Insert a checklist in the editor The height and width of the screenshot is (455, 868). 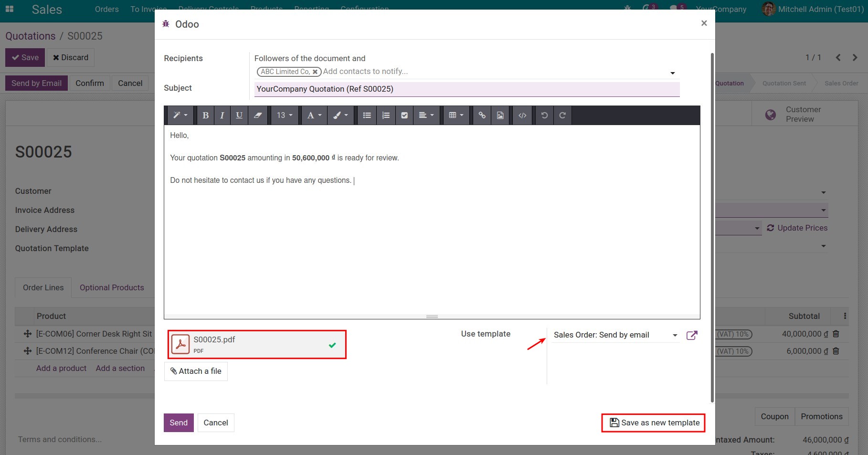(x=404, y=115)
